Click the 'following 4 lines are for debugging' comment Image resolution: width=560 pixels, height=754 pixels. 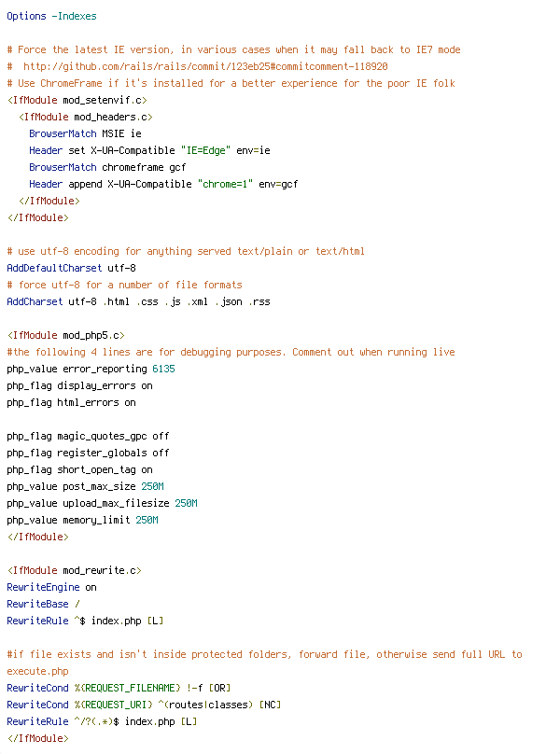tap(231, 353)
